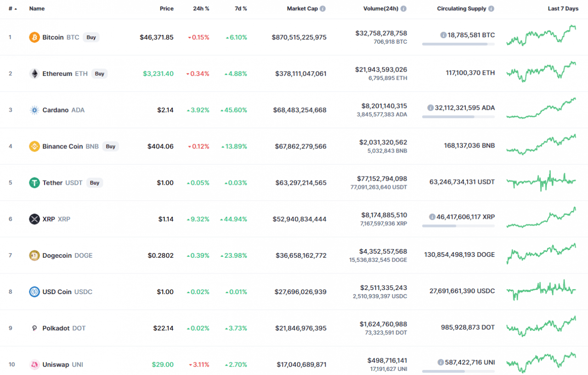Click the Bitcoin circulating supply progress bar
The image size is (588, 375).
pyautogui.click(x=458, y=44)
